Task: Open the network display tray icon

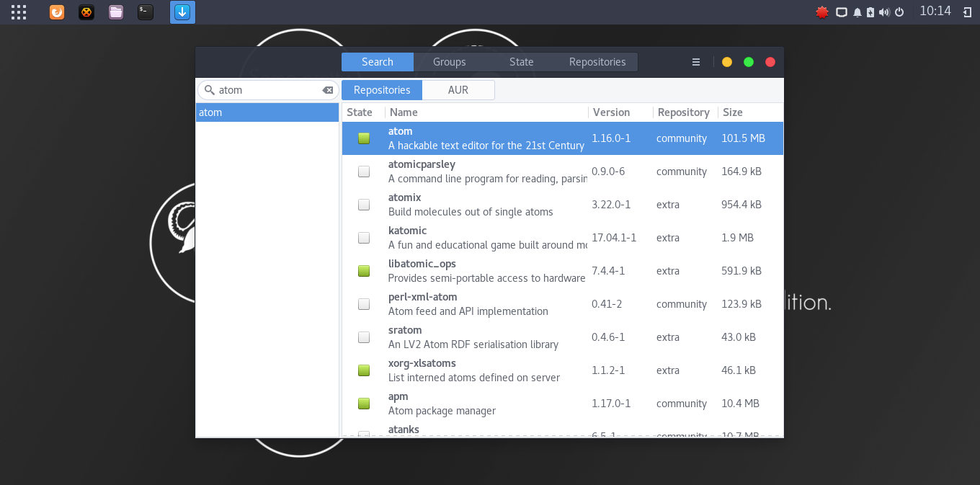Action: (841, 12)
